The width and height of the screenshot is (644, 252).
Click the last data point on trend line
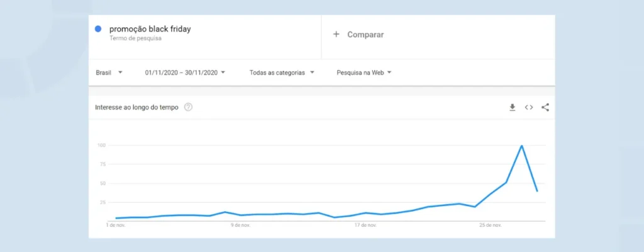(x=537, y=191)
